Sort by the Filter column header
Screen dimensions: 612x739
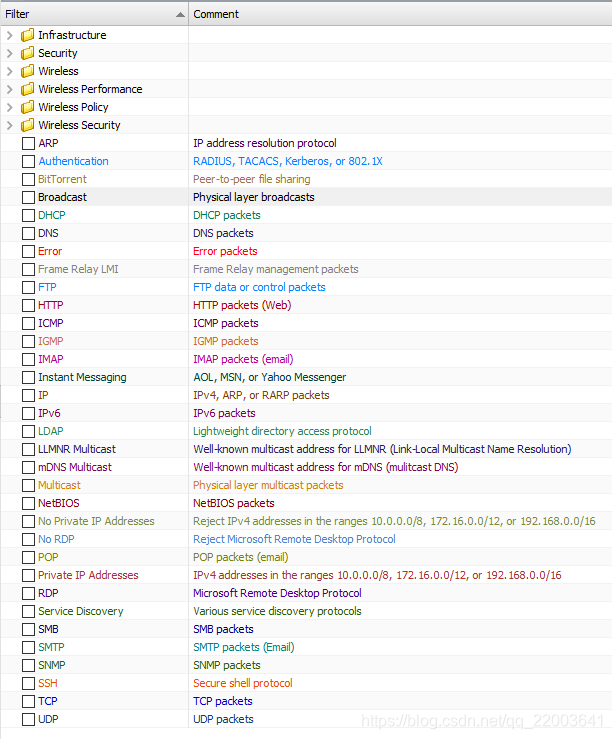[x=94, y=14]
